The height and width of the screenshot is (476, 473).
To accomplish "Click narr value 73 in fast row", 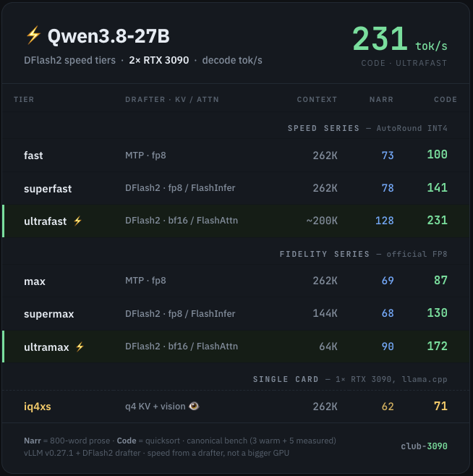I will coord(388,156).
